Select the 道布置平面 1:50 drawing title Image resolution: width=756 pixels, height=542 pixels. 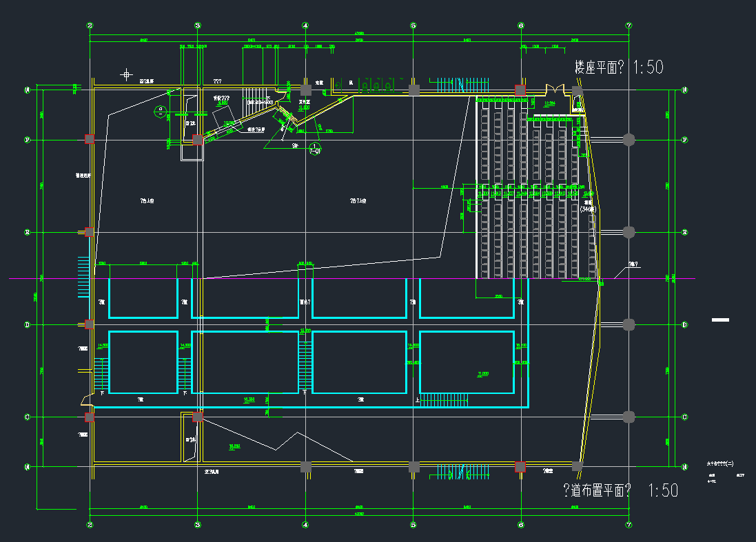point(620,490)
